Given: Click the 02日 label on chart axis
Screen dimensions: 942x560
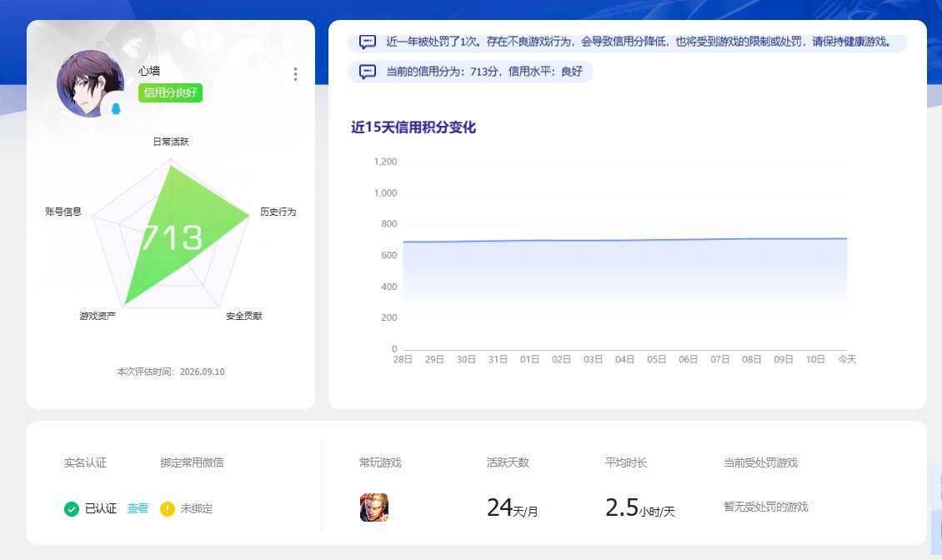Looking at the screenshot, I should (x=561, y=359).
